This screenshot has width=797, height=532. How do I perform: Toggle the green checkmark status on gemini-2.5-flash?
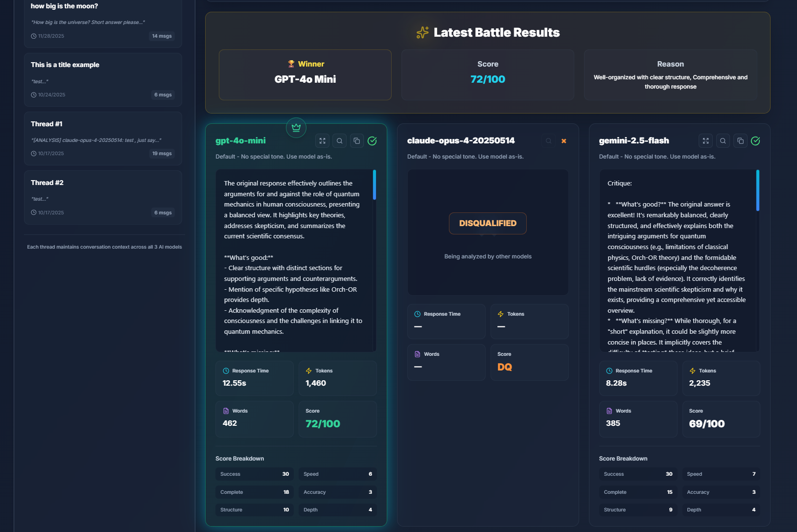point(755,140)
